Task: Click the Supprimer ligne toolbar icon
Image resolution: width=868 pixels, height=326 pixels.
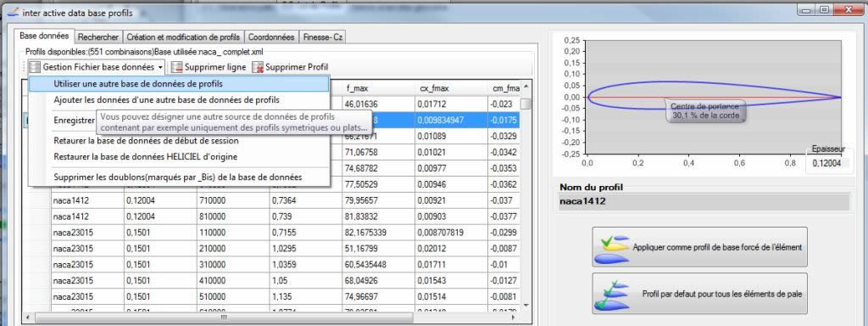Action: [177, 67]
